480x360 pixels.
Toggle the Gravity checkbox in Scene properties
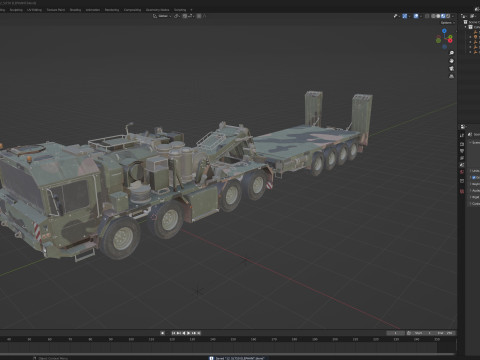click(x=474, y=177)
